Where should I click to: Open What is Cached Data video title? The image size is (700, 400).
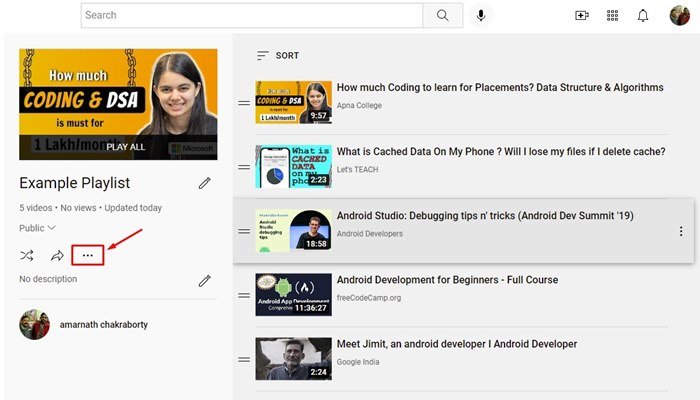pyautogui.click(x=501, y=152)
